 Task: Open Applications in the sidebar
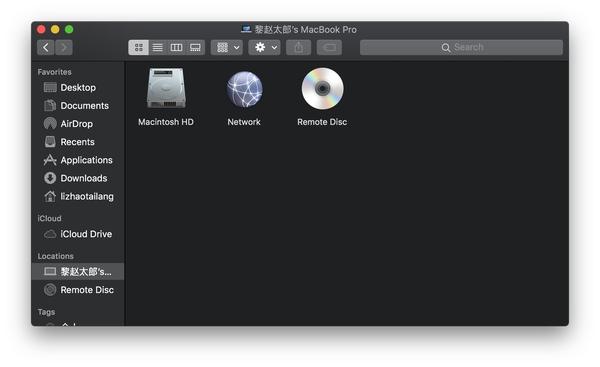pyautogui.click(x=78, y=160)
